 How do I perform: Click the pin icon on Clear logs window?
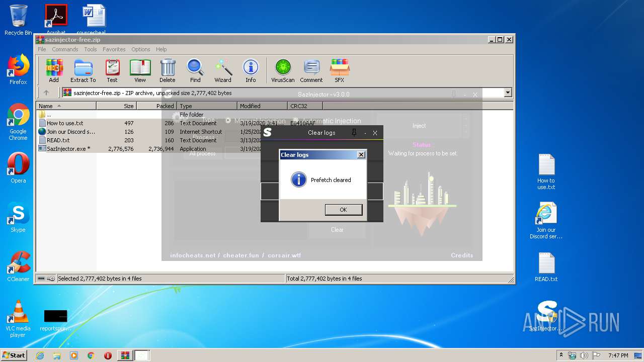click(354, 133)
